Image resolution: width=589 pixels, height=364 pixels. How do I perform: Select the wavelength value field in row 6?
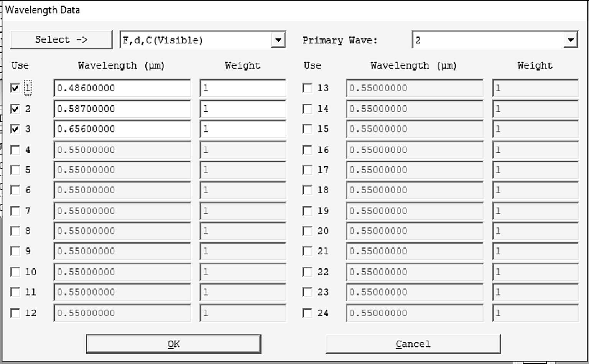pos(122,190)
